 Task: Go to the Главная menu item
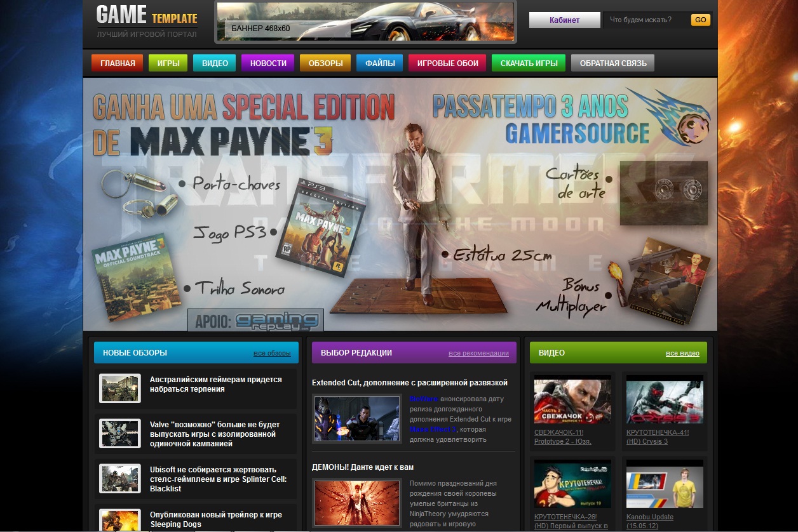118,63
